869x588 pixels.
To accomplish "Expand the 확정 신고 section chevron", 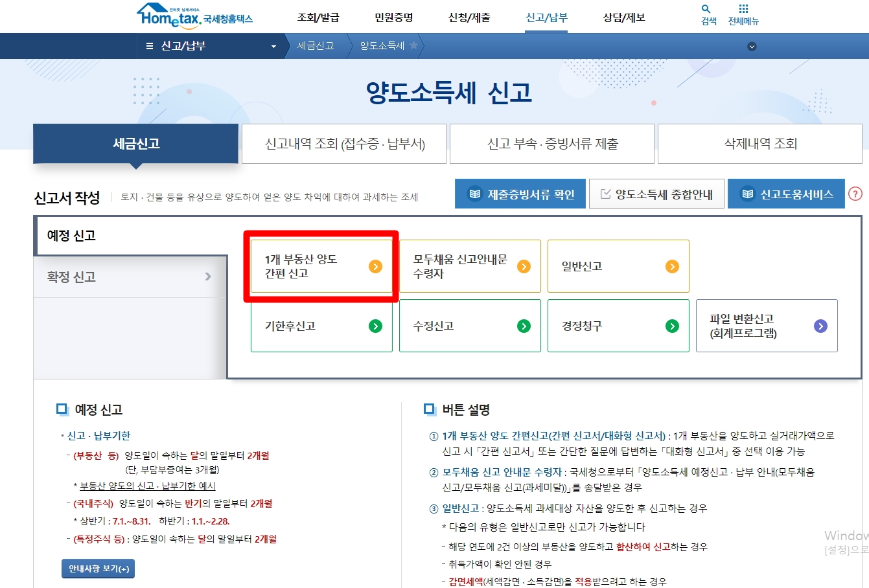I will click(x=208, y=276).
